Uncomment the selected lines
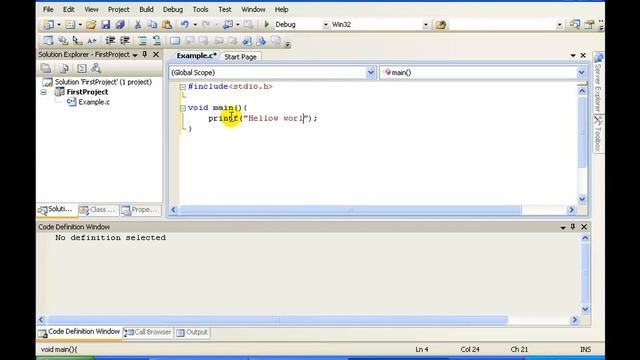Screen dimensions: 640x360 coord(156,40)
